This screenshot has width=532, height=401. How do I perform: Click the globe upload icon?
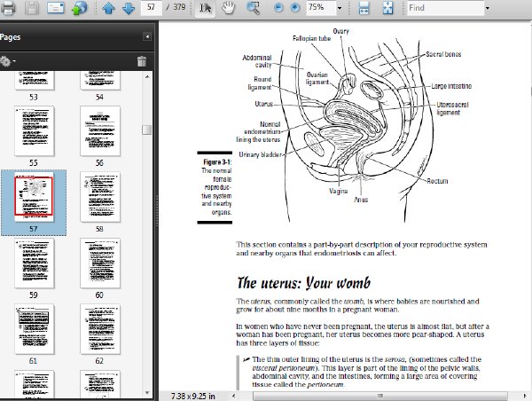click(80, 8)
